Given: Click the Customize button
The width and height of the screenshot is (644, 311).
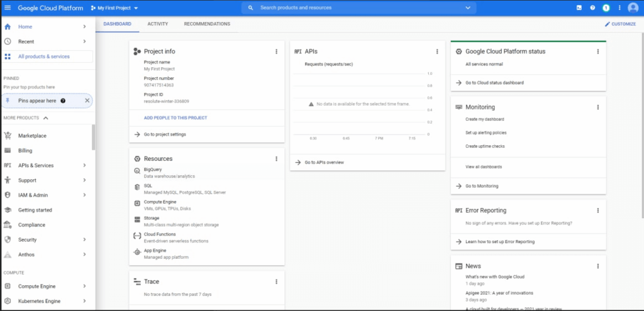Looking at the screenshot, I should (x=619, y=25).
